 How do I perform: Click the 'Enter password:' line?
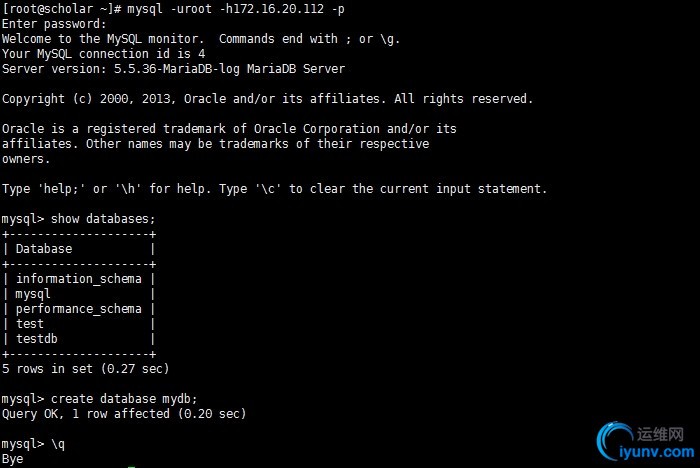(54, 23)
